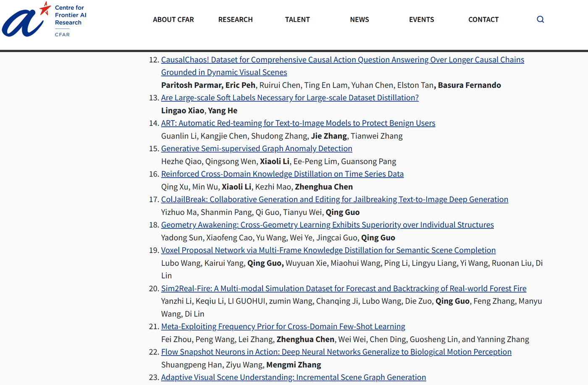The image size is (588, 385).
Task: Click author name 'Yadong Sun'
Action: click(182, 238)
